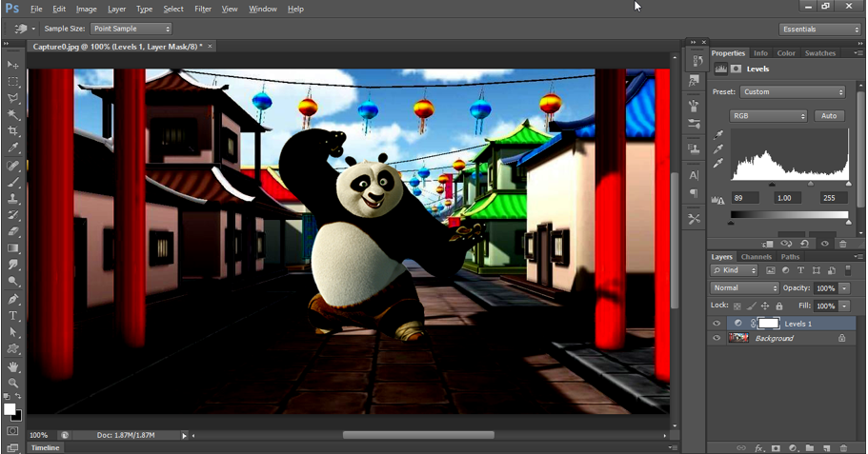Select the Eraser tool
This screenshot has height=454, width=868.
pos(12,231)
